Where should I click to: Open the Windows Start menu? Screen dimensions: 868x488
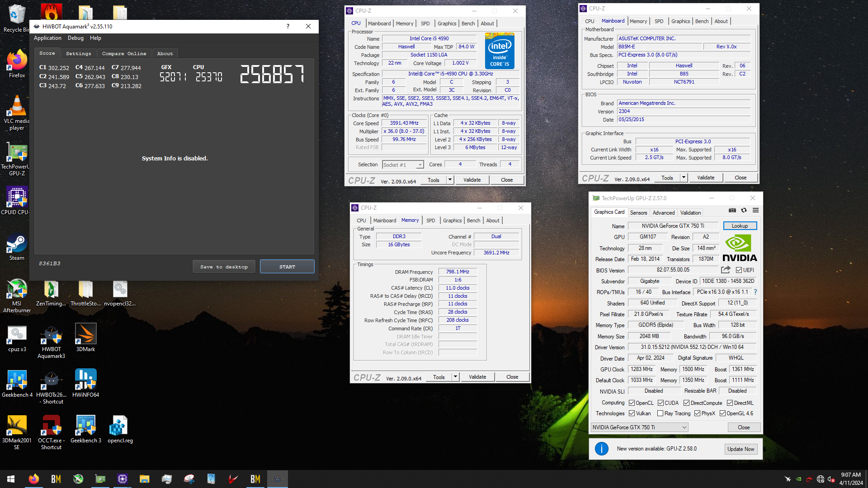point(11,479)
